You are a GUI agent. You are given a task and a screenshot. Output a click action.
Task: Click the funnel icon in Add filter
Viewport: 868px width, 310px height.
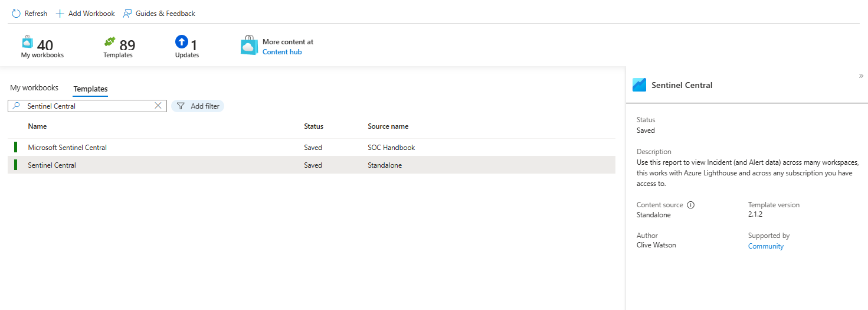tap(181, 106)
